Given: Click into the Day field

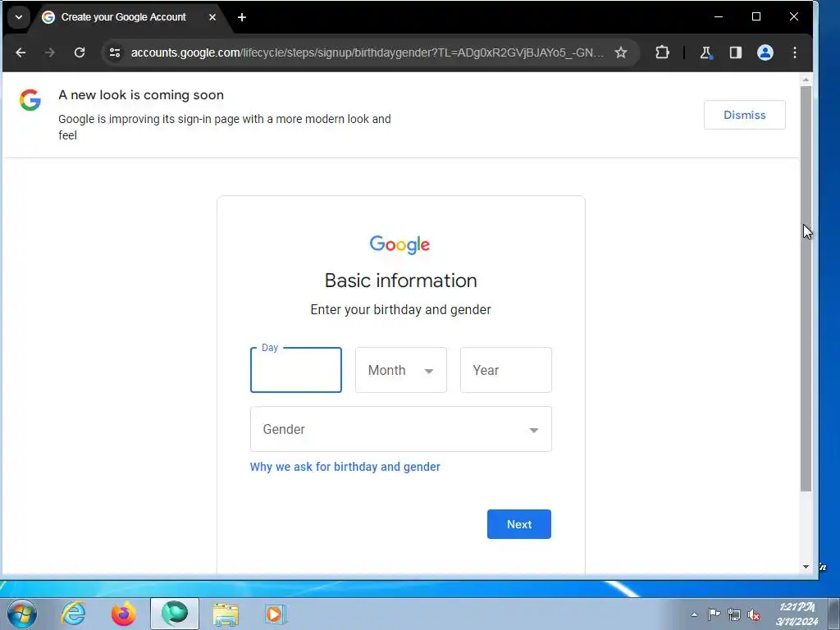Looking at the screenshot, I should 295,370.
